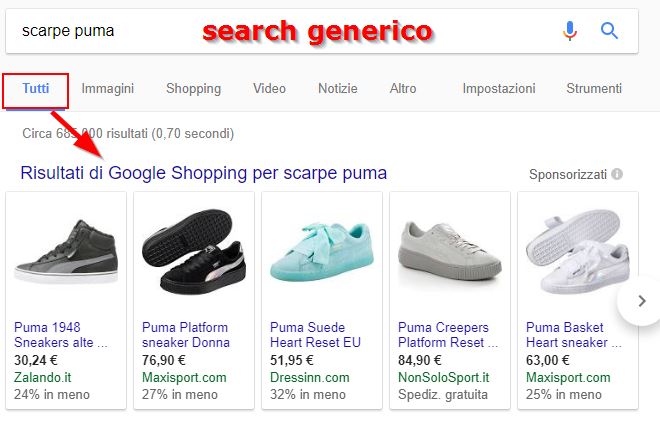The width and height of the screenshot is (660, 421).
Task: Open the Puma Platform sneaker Donna link
Action: 185,335
